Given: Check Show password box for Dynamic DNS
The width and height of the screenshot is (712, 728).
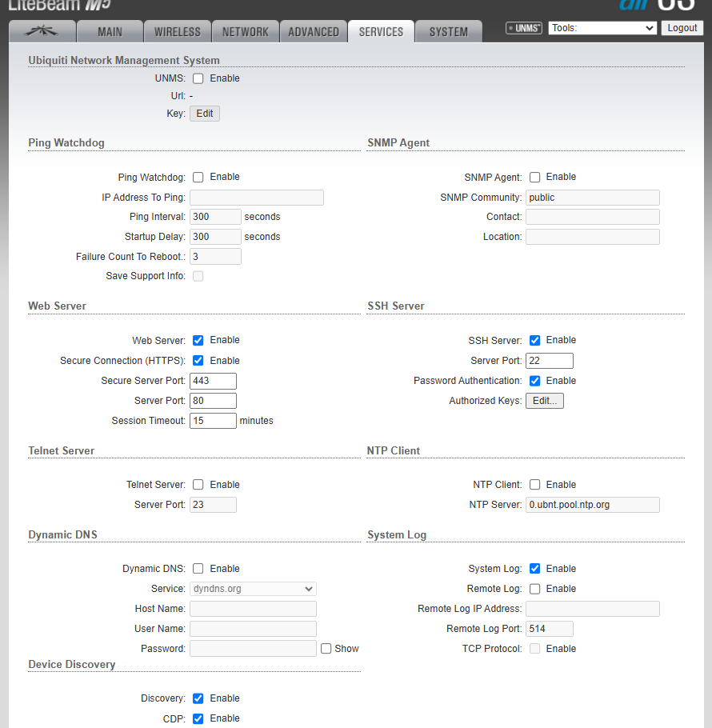Looking at the screenshot, I should [326, 649].
